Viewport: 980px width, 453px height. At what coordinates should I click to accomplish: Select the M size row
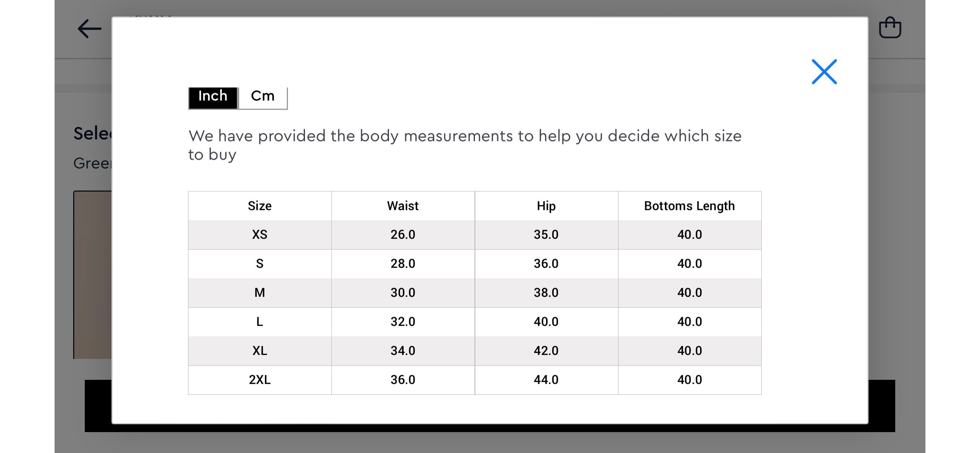(x=475, y=293)
